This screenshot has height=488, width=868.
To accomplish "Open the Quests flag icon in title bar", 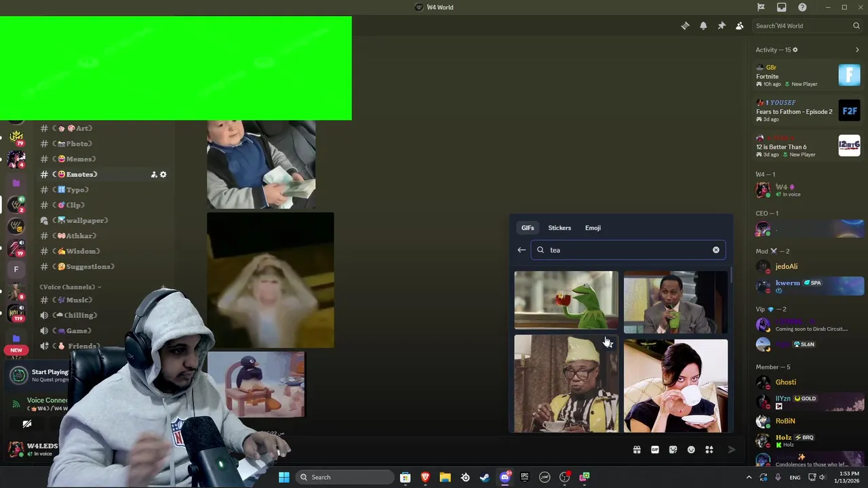I will pos(761,7).
